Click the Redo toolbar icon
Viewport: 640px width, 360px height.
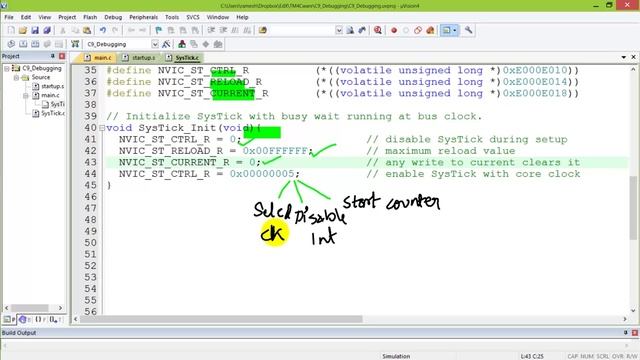pyautogui.click(x=115, y=30)
